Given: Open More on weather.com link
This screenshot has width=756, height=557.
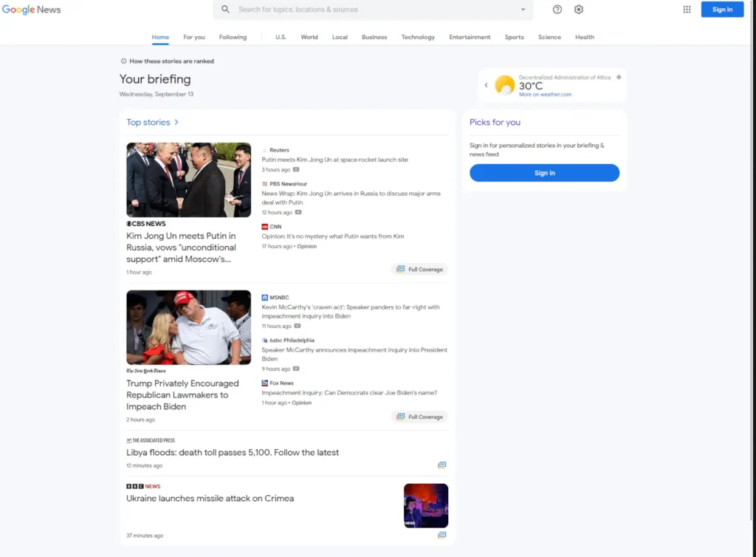Looking at the screenshot, I should (x=545, y=95).
